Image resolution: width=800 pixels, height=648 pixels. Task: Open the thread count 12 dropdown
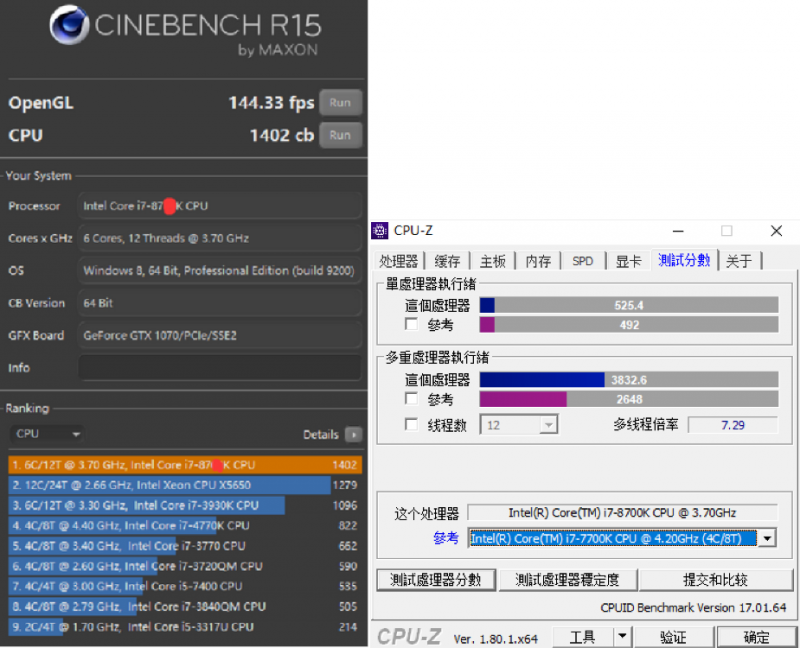click(519, 425)
